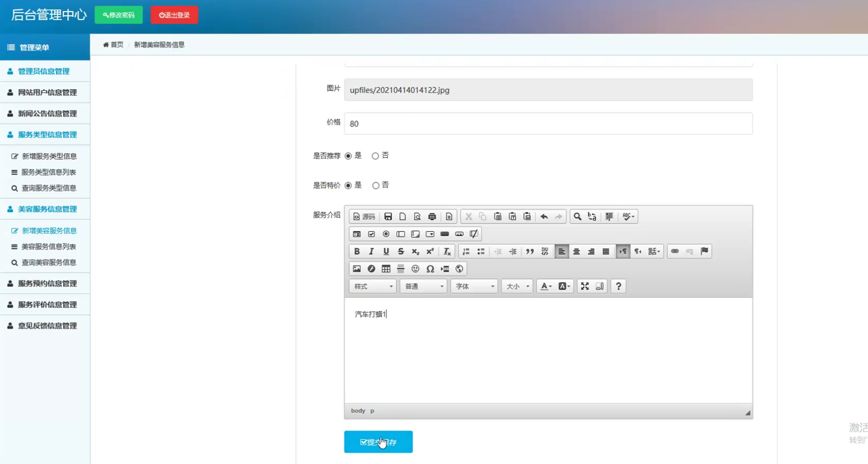868x464 pixels.
Task: Apply italic formatting in the editor
Action: tap(371, 251)
